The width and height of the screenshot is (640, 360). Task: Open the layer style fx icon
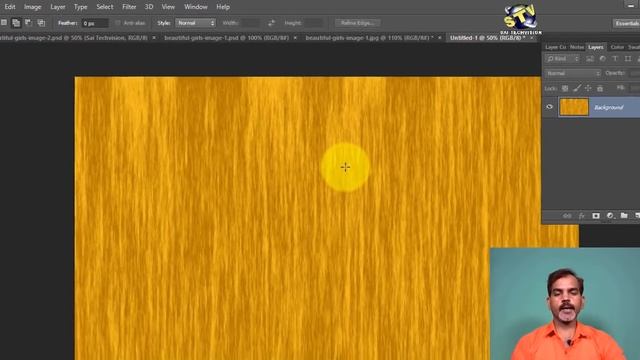(x=581, y=216)
